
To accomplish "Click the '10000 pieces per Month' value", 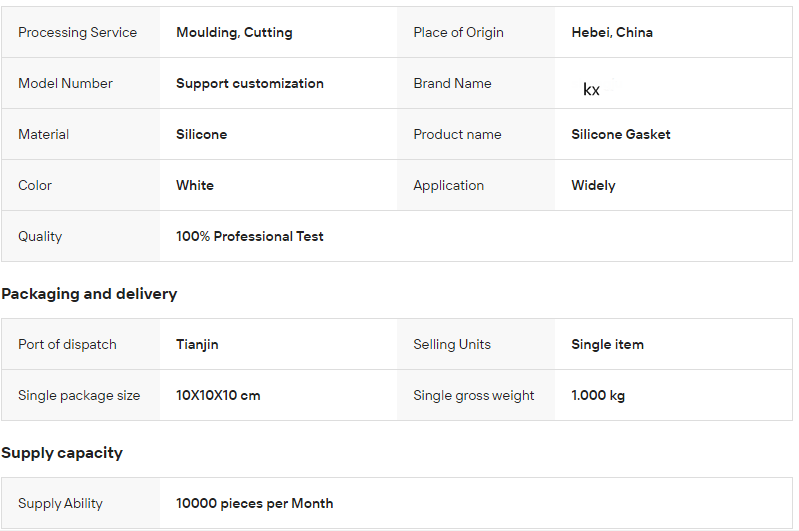I will [x=254, y=503].
